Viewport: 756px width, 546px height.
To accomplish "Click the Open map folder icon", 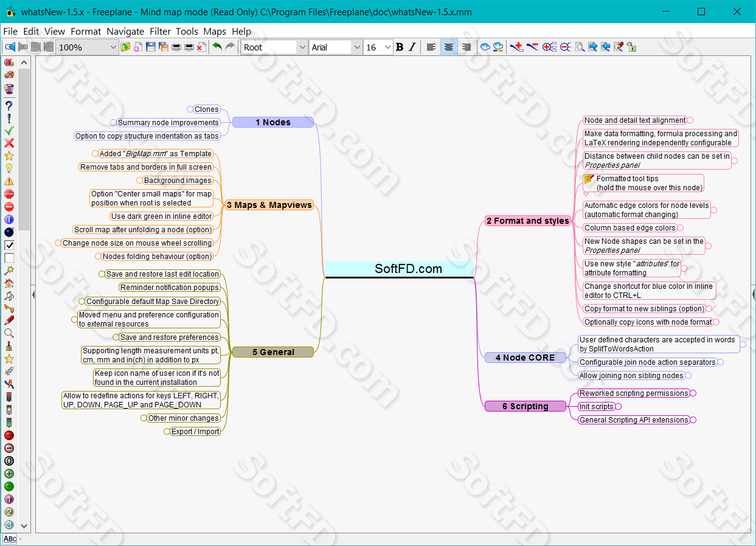I will click(125, 47).
